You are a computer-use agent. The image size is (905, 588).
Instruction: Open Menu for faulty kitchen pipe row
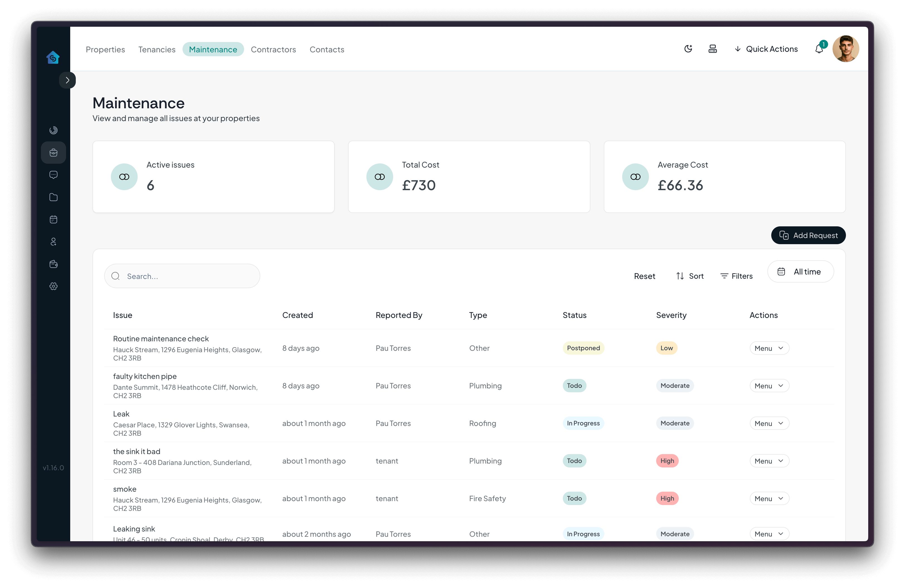pyautogui.click(x=769, y=386)
